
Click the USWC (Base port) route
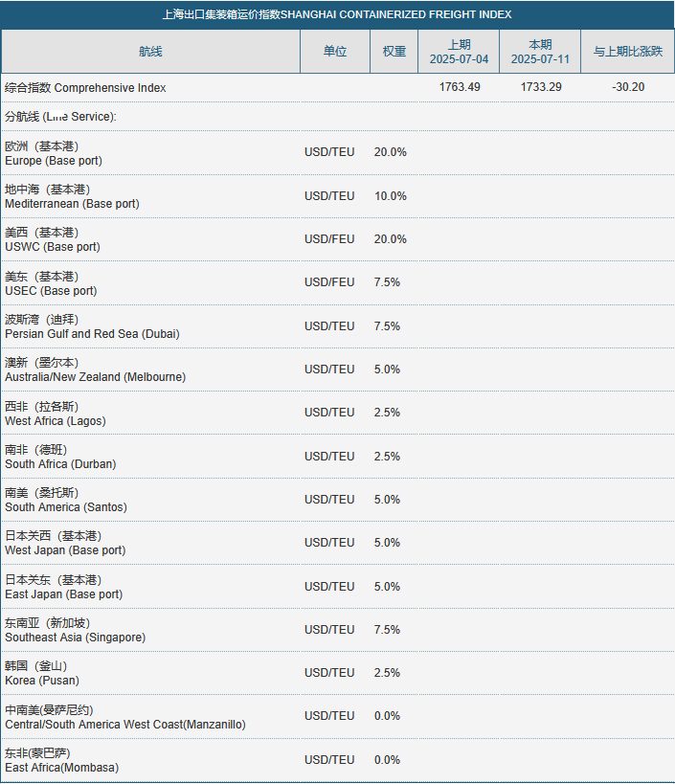click(x=53, y=239)
